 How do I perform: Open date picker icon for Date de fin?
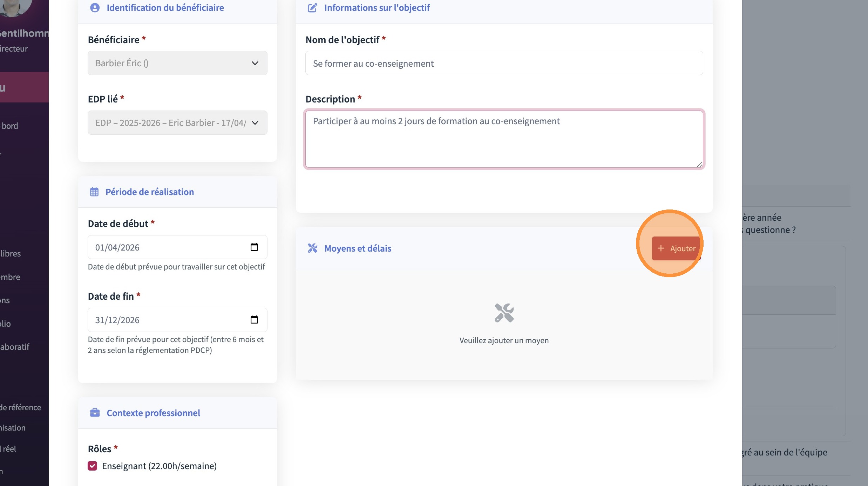pyautogui.click(x=254, y=320)
